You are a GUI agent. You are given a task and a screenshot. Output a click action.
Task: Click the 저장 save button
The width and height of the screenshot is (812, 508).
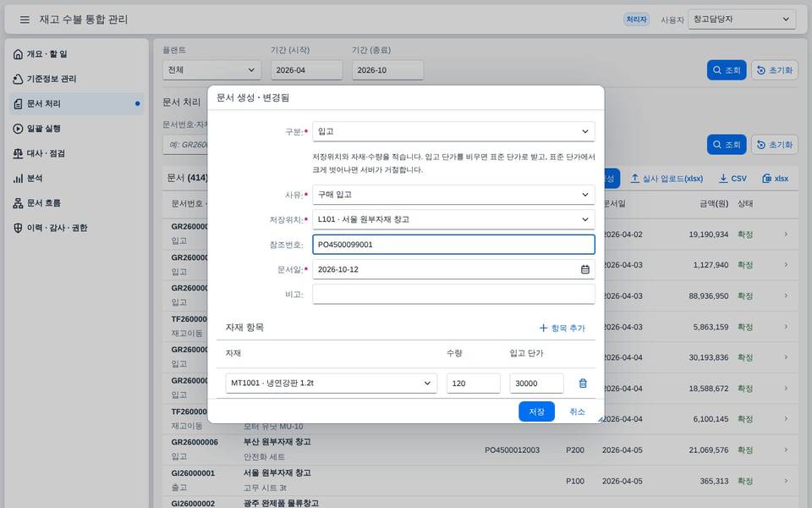(536, 411)
